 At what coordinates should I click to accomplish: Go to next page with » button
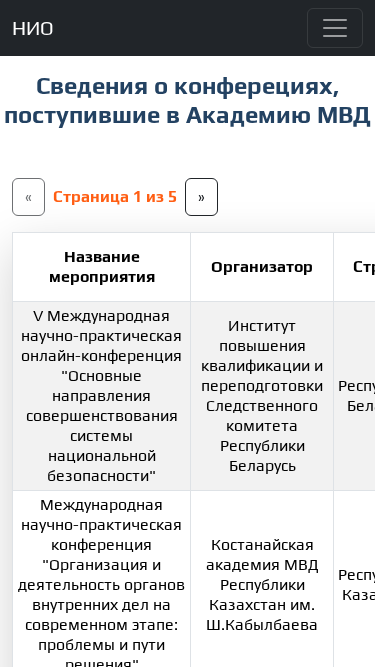coord(202,197)
